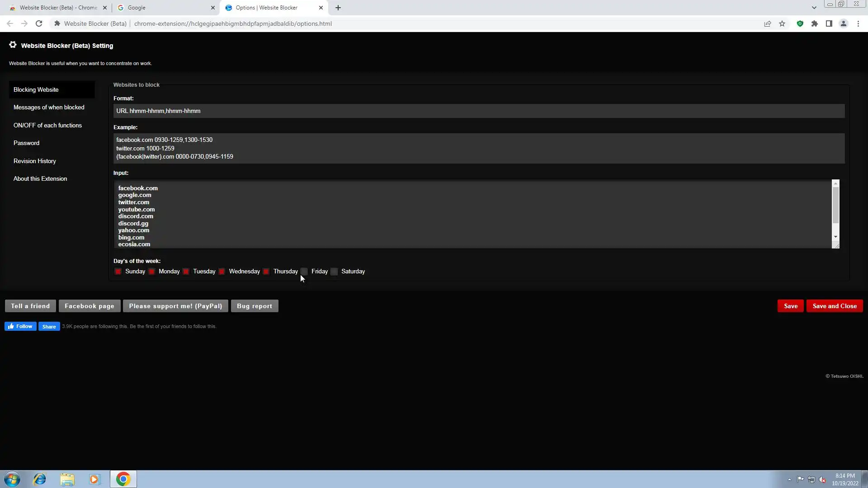Expand the tab search dropdown arrow
This screenshot has height=488, width=868.
(814, 8)
